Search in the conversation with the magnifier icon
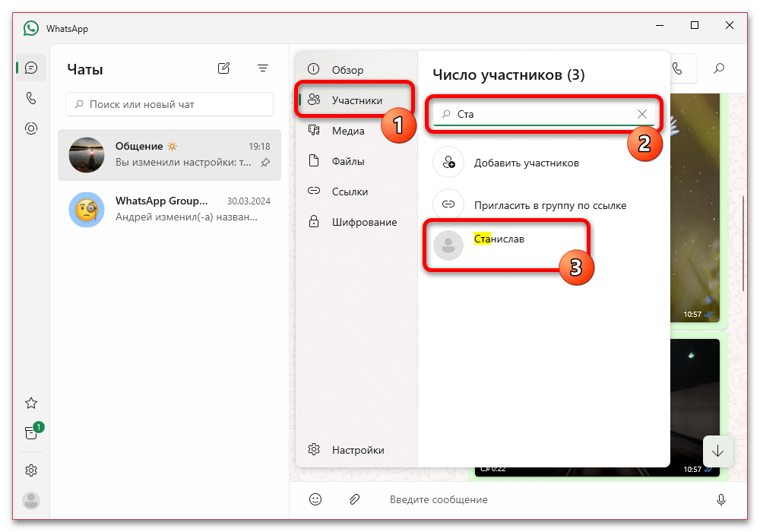Screen dimensions: 760x532 (719, 68)
